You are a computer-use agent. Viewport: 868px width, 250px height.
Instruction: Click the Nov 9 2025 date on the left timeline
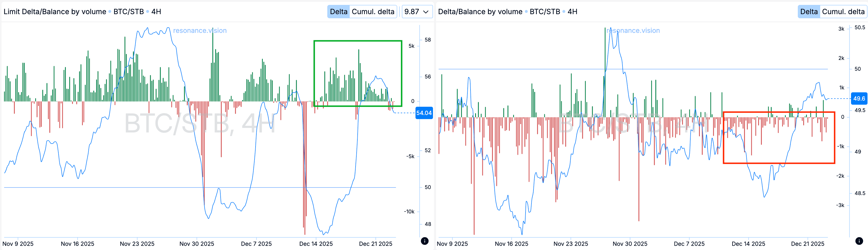pyautogui.click(x=18, y=244)
